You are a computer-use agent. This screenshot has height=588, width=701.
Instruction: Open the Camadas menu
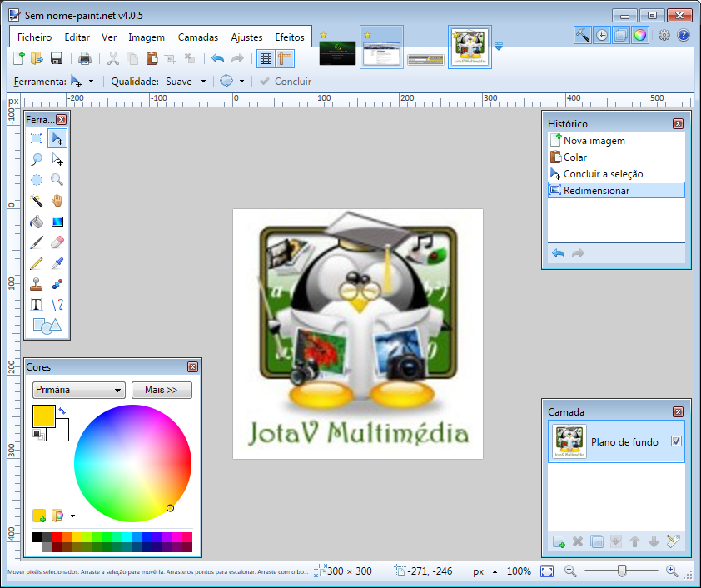pos(197,37)
